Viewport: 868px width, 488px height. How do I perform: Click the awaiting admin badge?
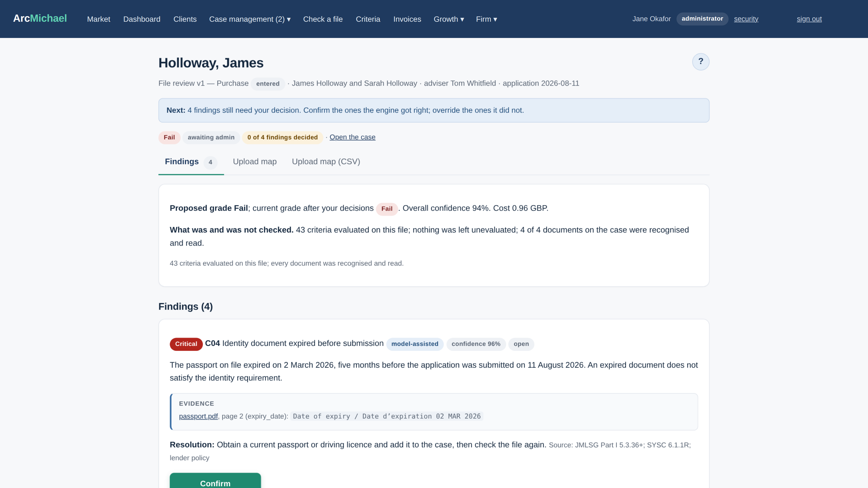click(211, 137)
